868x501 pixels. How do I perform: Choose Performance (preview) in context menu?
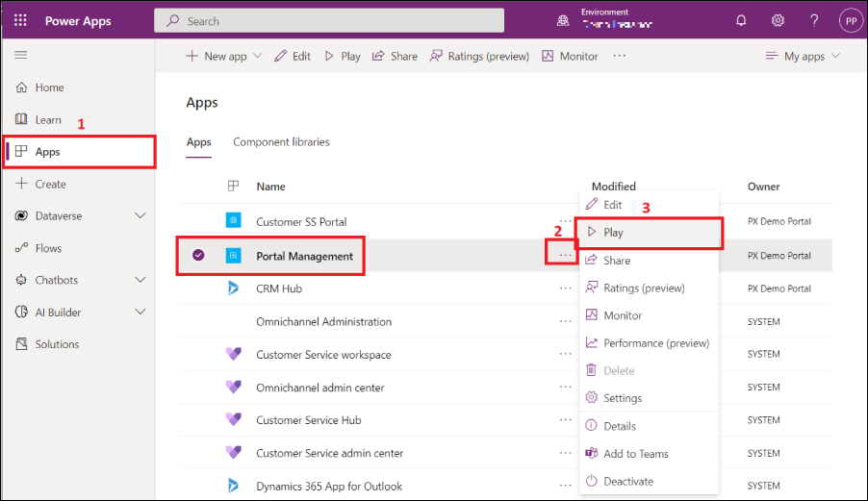click(x=649, y=343)
